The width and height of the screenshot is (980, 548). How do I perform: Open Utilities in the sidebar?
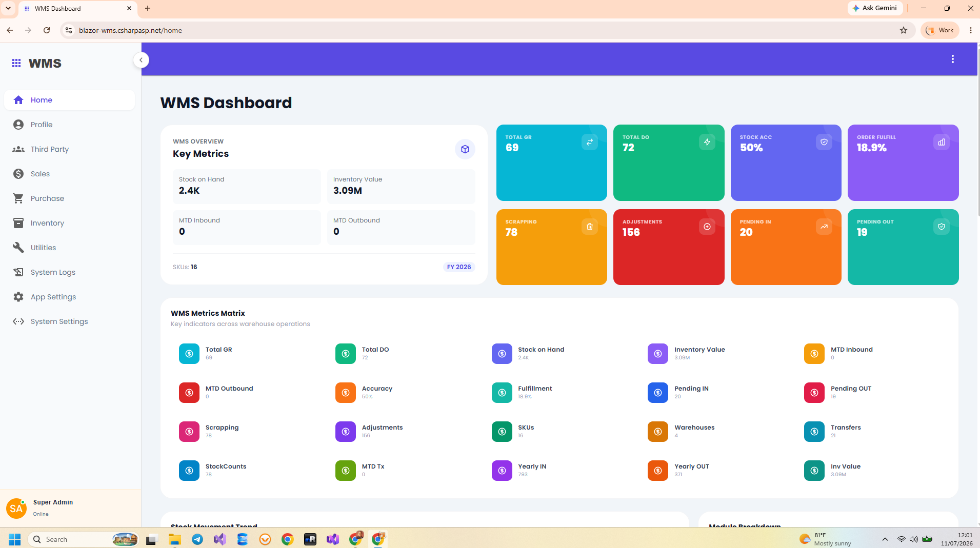(x=69, y=248)
